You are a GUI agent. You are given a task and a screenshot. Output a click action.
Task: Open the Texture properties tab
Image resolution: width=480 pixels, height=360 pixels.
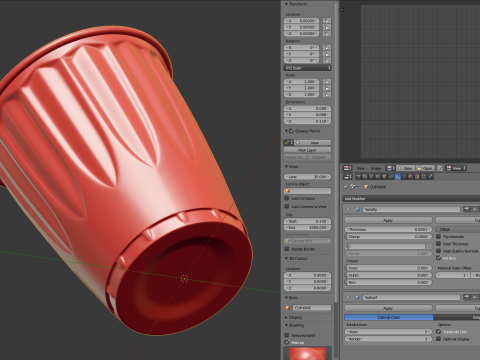[417, 176]
